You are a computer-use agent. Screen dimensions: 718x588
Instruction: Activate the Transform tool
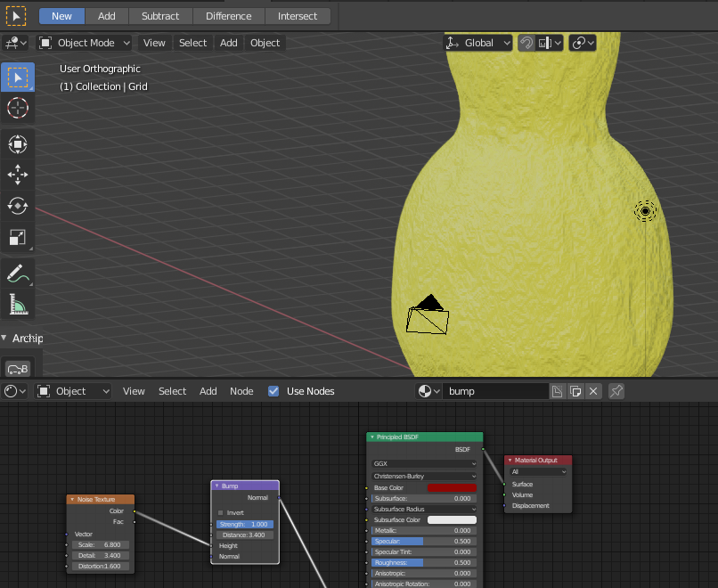(x=18, y=144)
